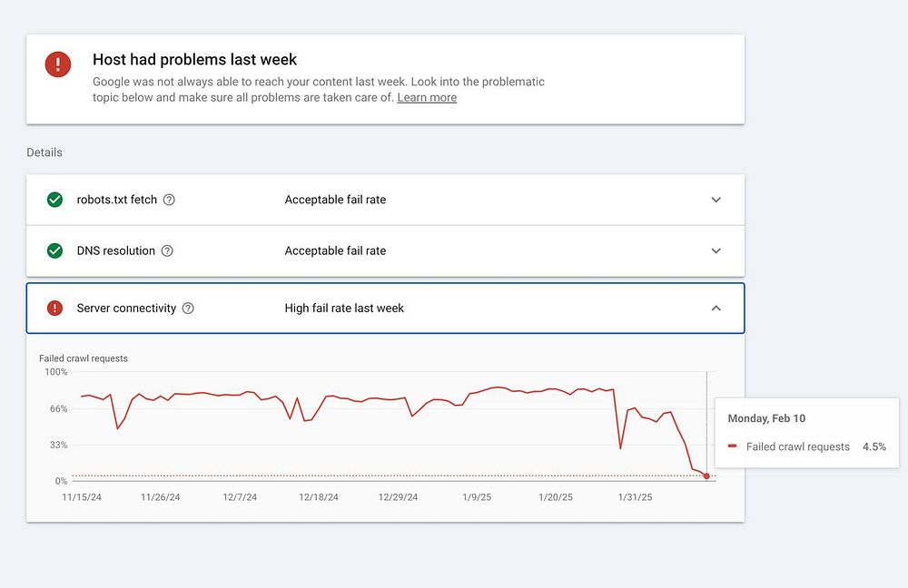This screenshot has width=908, height=588.
Task: Open help icon next to Server connectivity
Action: 188,308
